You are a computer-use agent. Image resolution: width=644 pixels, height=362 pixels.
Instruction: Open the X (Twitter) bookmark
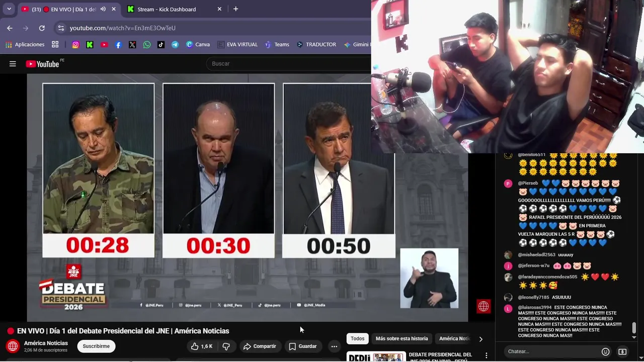click(x=132, y=45)
